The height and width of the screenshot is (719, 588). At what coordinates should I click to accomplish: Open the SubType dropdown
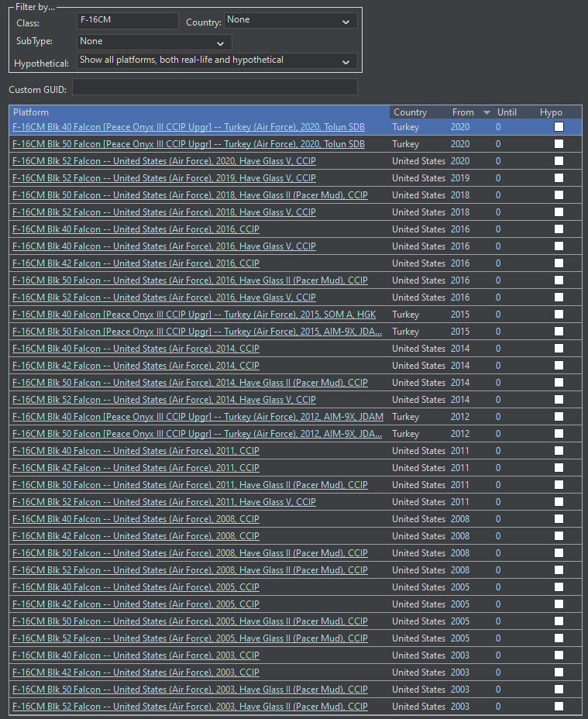coord(154,42)
